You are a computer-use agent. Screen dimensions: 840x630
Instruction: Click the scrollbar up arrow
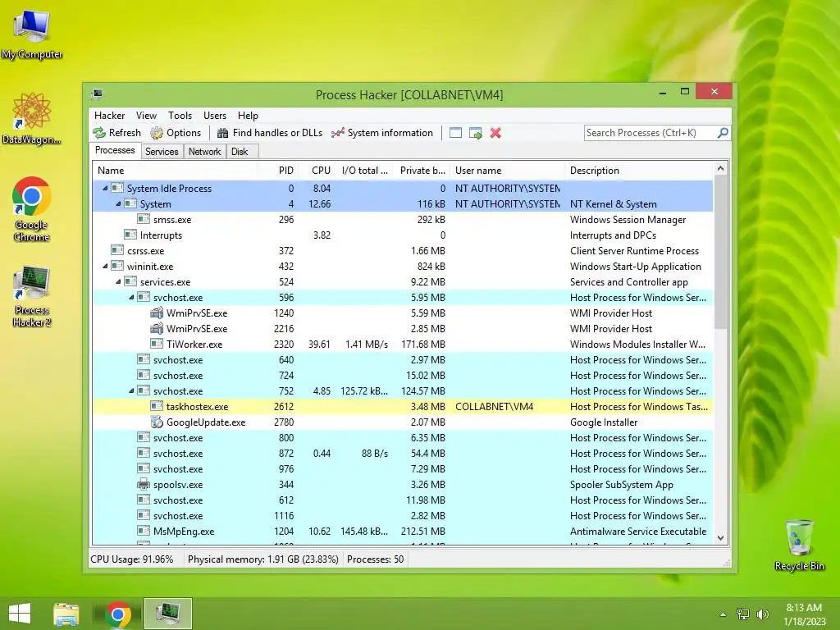tap(720, 169)
